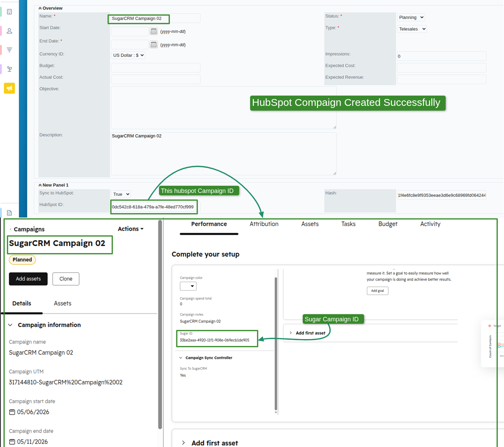Screen dimensions: 504x447
Task: Click the Expected Revenue input field
Action: coord(442,79)
